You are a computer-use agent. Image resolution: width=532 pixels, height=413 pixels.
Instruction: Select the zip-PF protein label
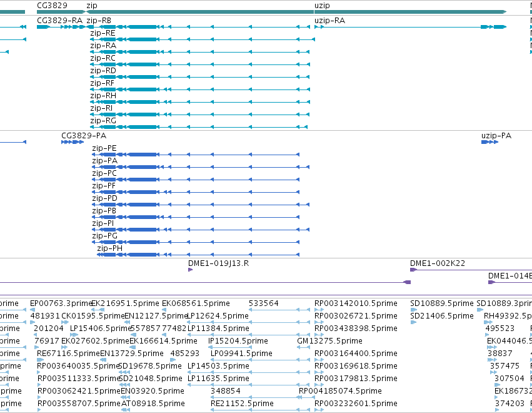tap(104, 186)
